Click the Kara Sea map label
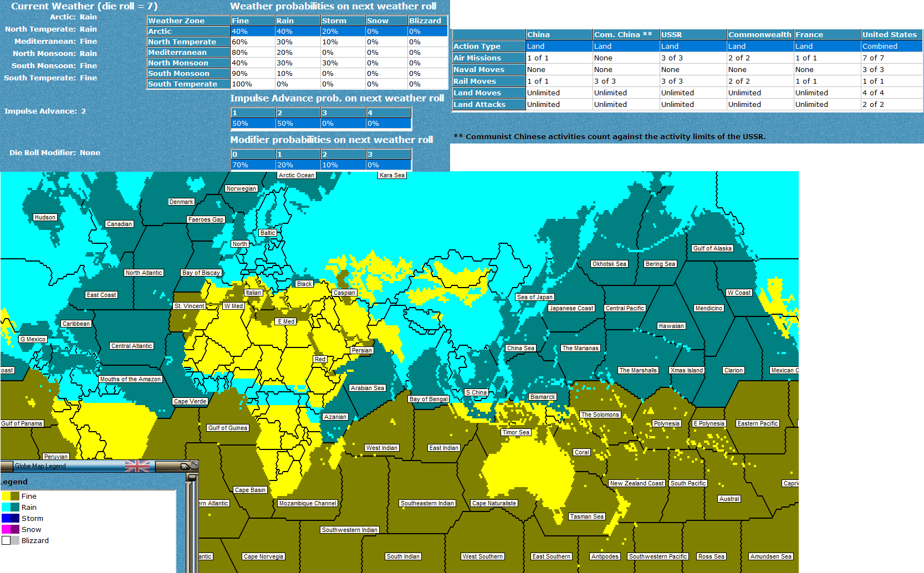This screenshot has width=924, height=573. pyautogui.click(x=392, y=175)
